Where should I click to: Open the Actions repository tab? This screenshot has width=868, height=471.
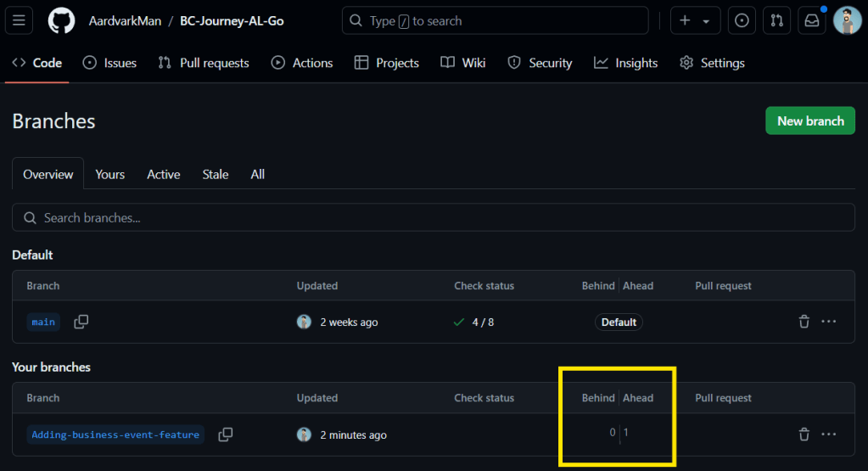click(302, 63)
